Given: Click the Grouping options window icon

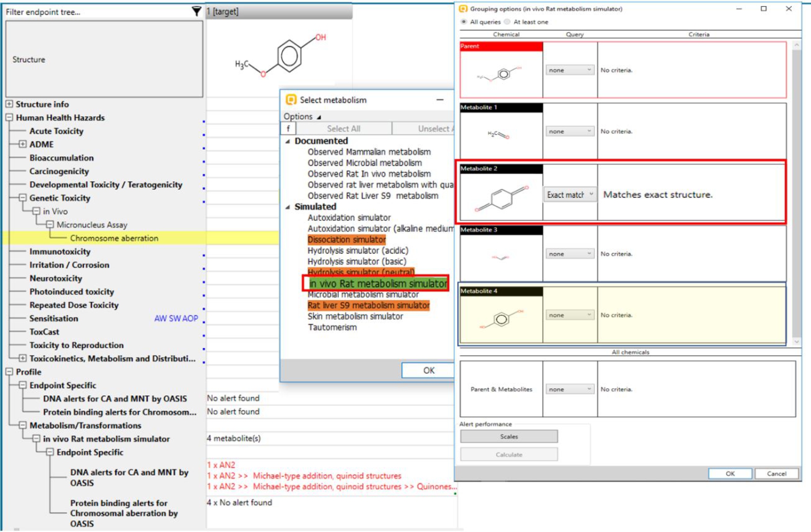Looking at the screenshot, I should (x=463, y=9).
